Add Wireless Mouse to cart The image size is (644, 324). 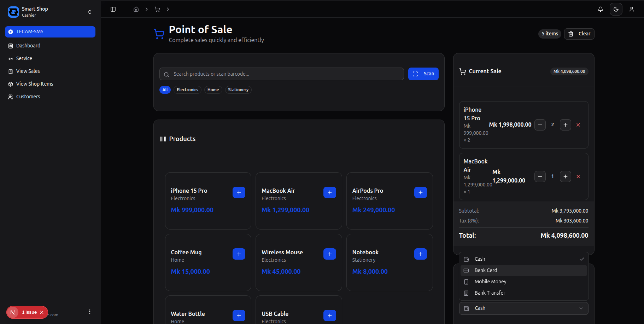click(x=330, y=254)
